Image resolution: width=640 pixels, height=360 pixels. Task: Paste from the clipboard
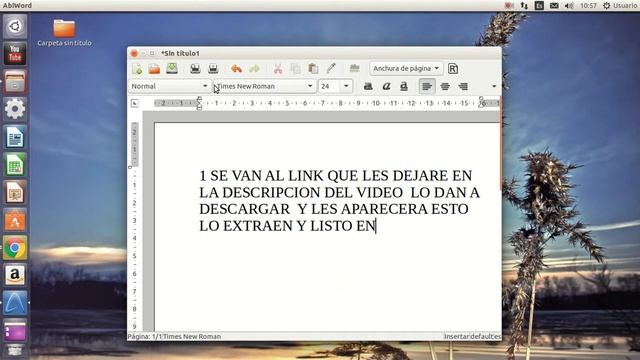coord(313,69)
